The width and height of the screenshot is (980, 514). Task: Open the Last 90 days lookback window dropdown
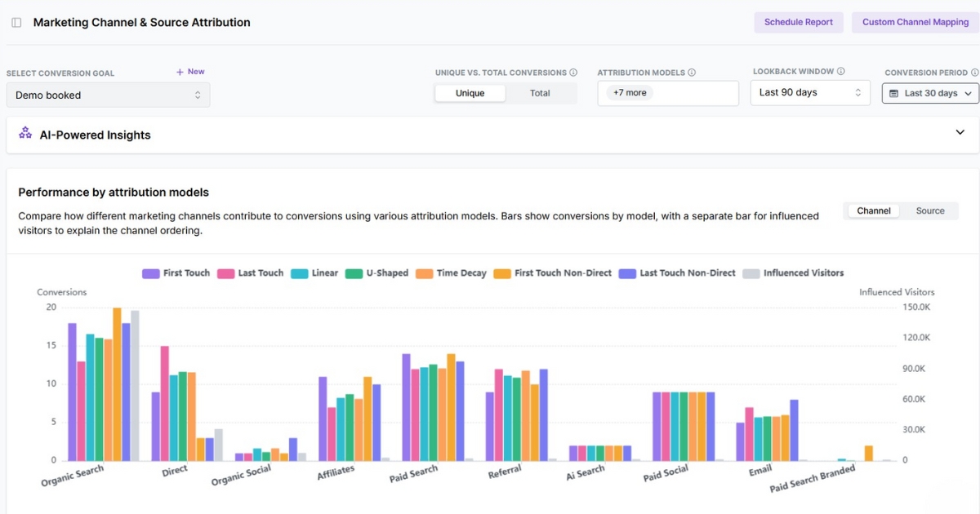click(809, 93)
